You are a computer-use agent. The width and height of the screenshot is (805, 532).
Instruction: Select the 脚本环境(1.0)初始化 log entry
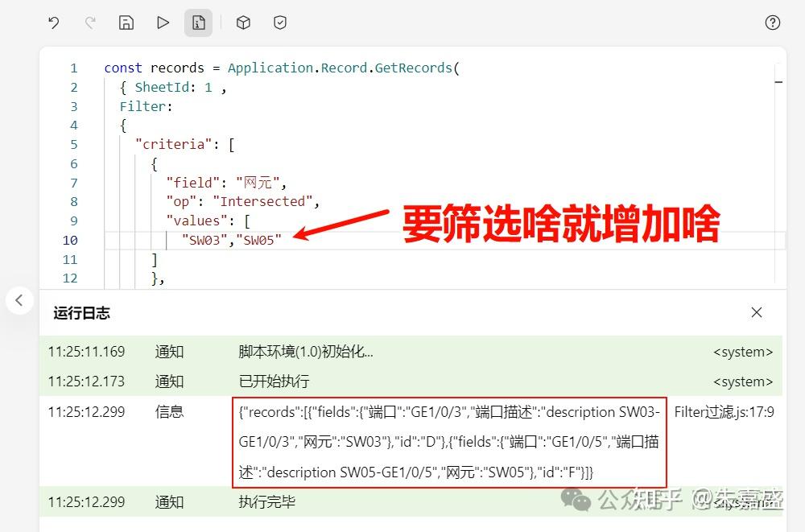pos(411,351)
